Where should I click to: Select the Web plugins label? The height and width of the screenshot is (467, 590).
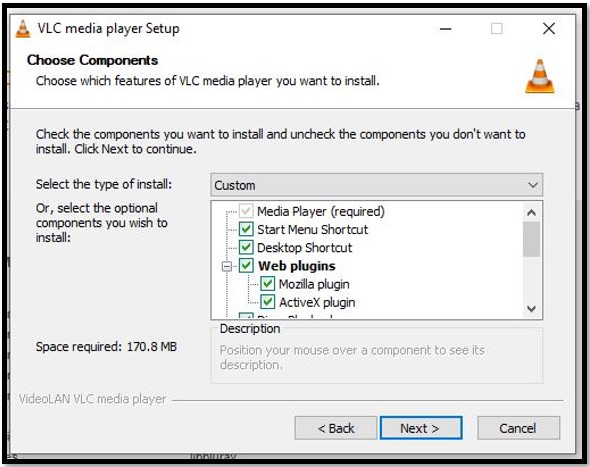[297, 266]
